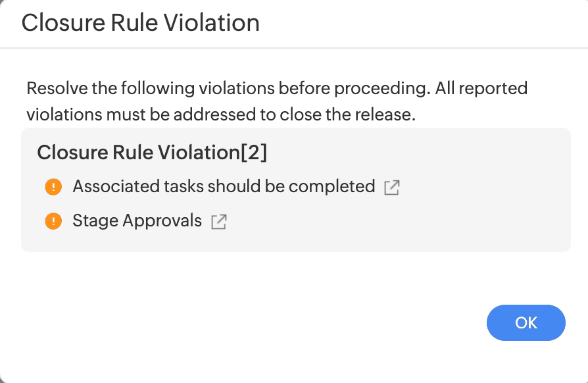588x383 pixels.
Task: Select the Stage Approvals violation text
Action: [x=137, y=221]
